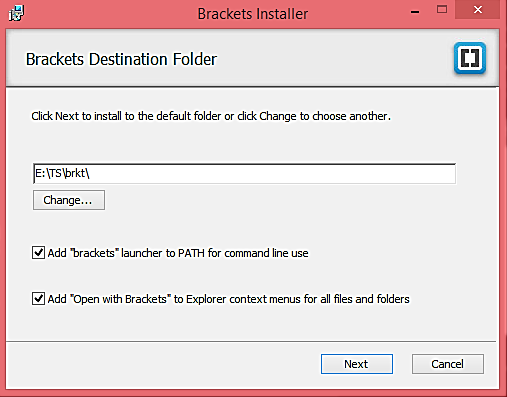The width and height of the screenshot is (507, 397).
Task: Close the installer with the X button
Action: pos(478,10)
